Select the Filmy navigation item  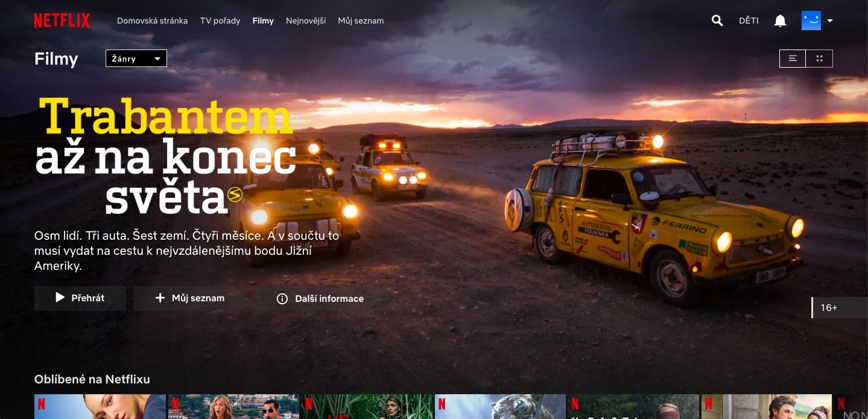263,21
